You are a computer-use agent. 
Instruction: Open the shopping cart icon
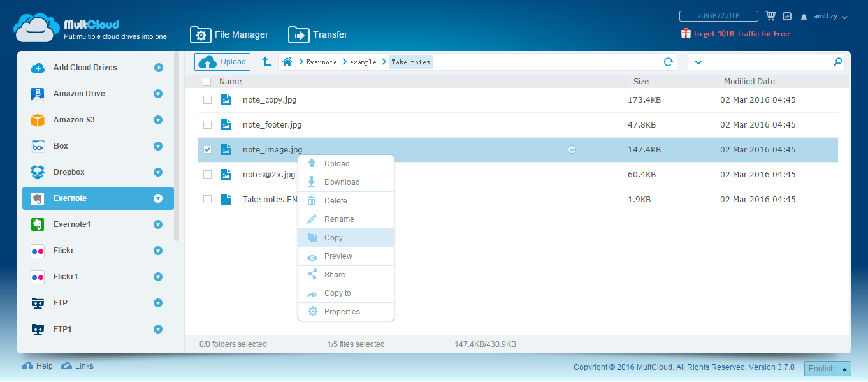tap(770, 16)
